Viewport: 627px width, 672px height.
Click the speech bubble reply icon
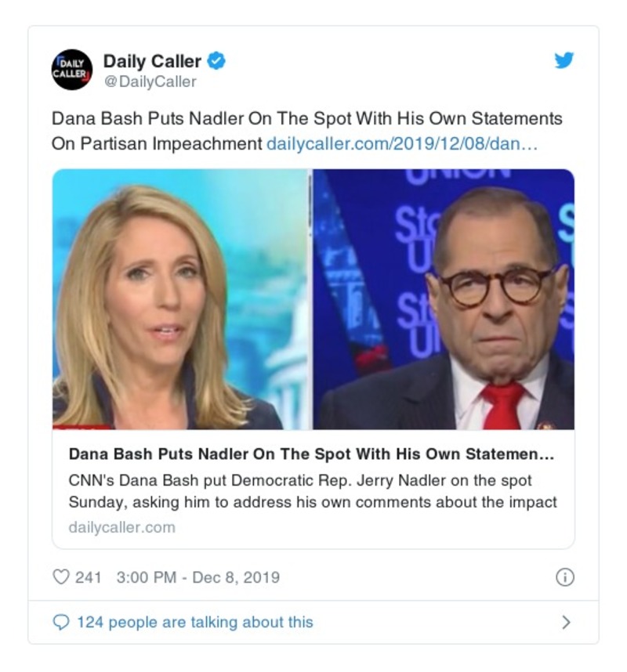pos(61,623)
